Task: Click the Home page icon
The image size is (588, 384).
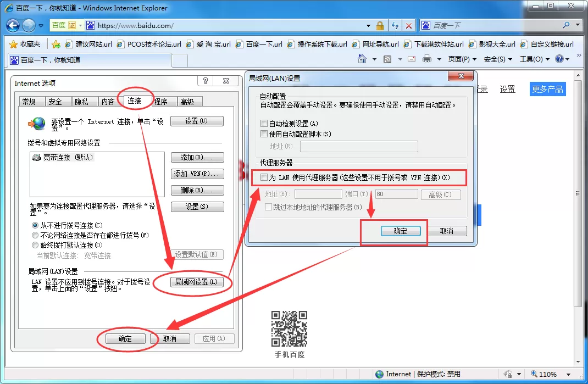Action: (x=362, y=59)
